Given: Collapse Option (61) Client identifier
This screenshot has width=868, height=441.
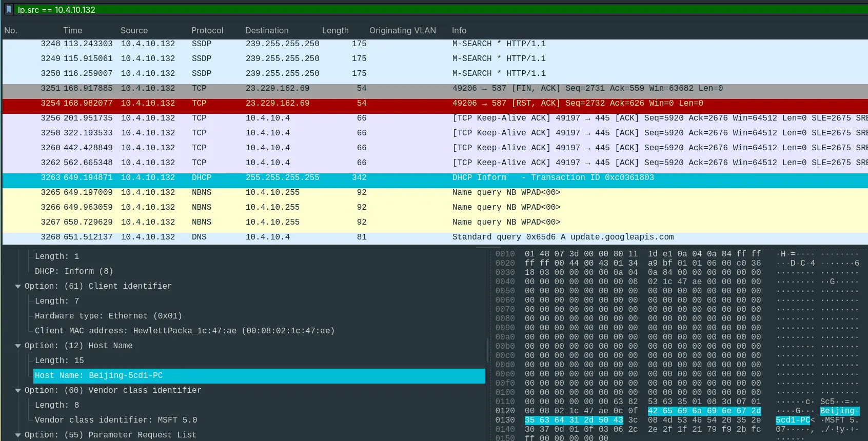Looking at the screenshot, I should pyautogui.click(x=18, y=286).
